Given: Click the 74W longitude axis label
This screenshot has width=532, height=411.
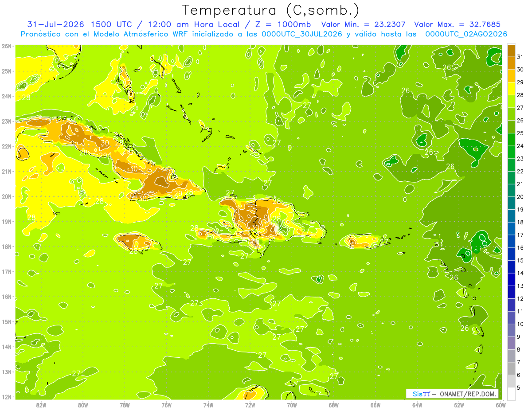Looking at the screenshot, I should [208, 405].
